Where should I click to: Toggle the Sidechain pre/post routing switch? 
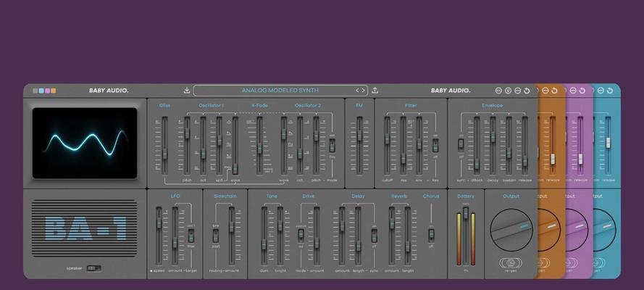coord(216,236)
